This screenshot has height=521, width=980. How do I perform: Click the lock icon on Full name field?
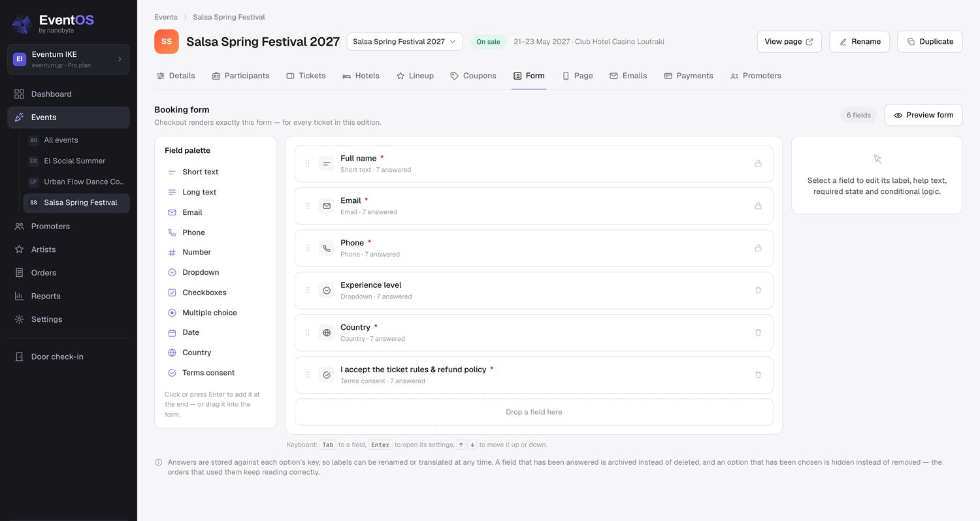pyautogui.click(x=758, y=164)
